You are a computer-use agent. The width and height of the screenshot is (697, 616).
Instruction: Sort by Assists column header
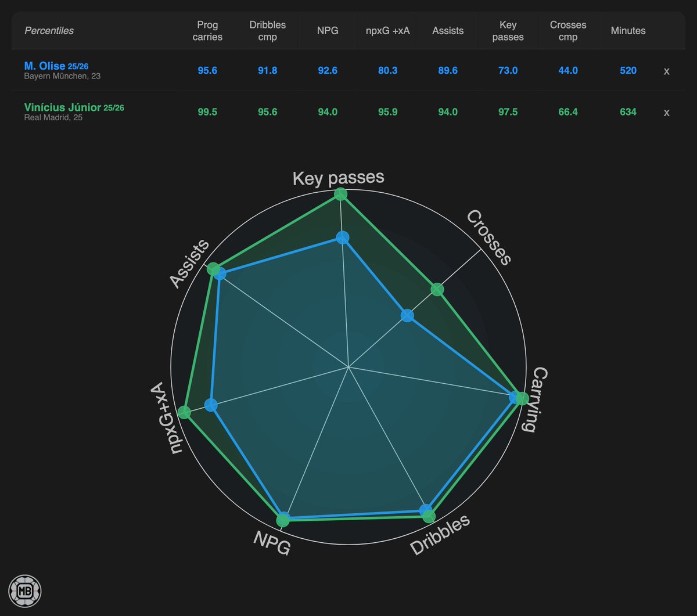click(x=448, y=31)
